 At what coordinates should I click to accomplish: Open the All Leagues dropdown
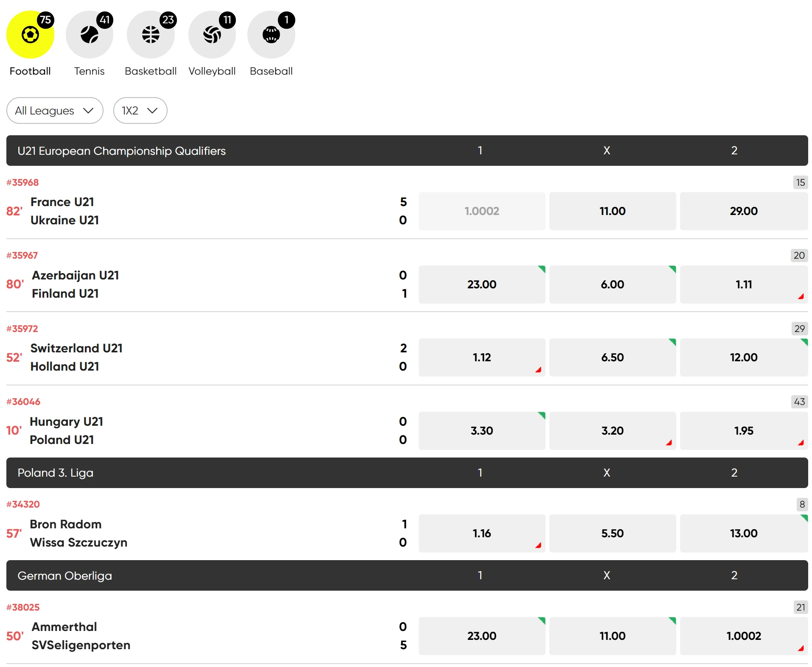tap(54, 110)
